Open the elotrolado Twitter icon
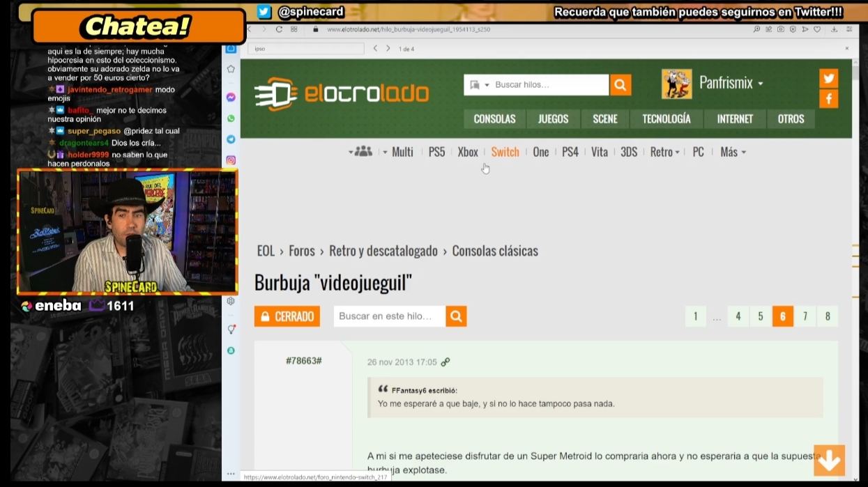The image size is (868, 487). tap(828, 78)
